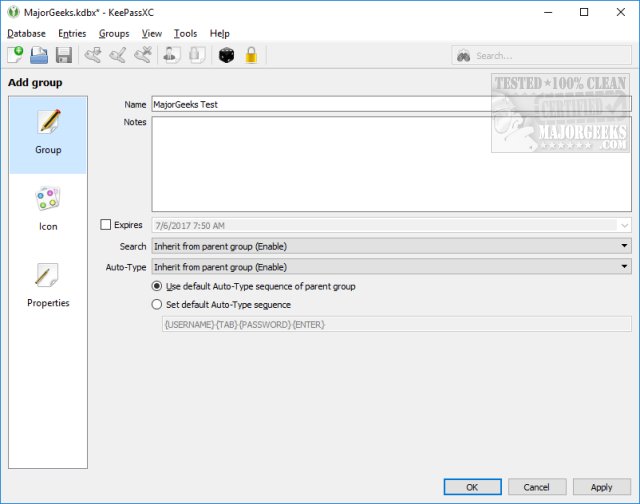Open the View menu
Screen dimensions: 640x504
[152, 33]
